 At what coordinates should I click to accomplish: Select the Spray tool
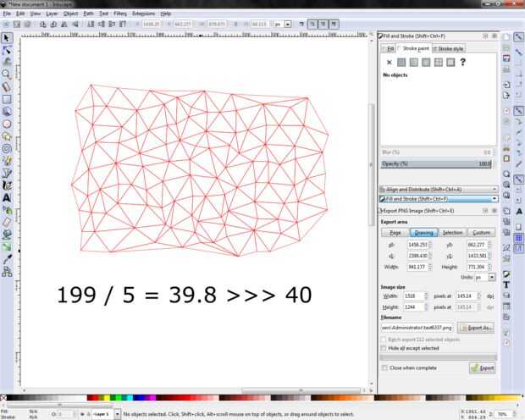[7, 210]
